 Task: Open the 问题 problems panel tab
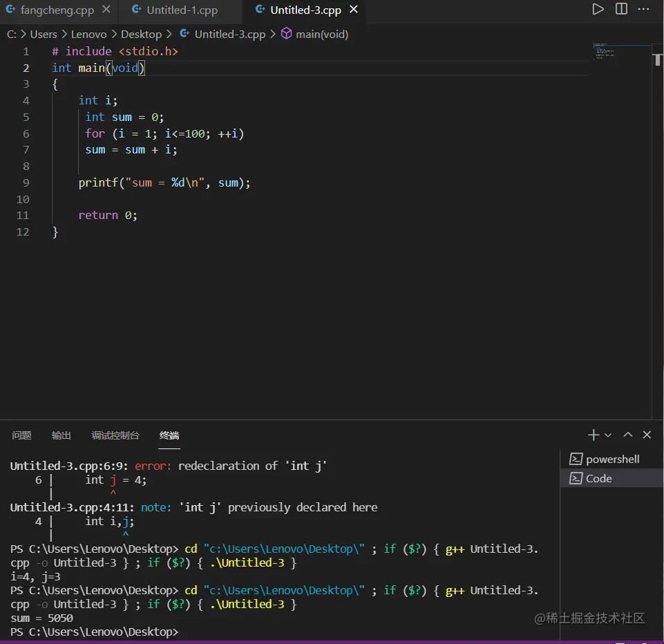coord(21,435)
